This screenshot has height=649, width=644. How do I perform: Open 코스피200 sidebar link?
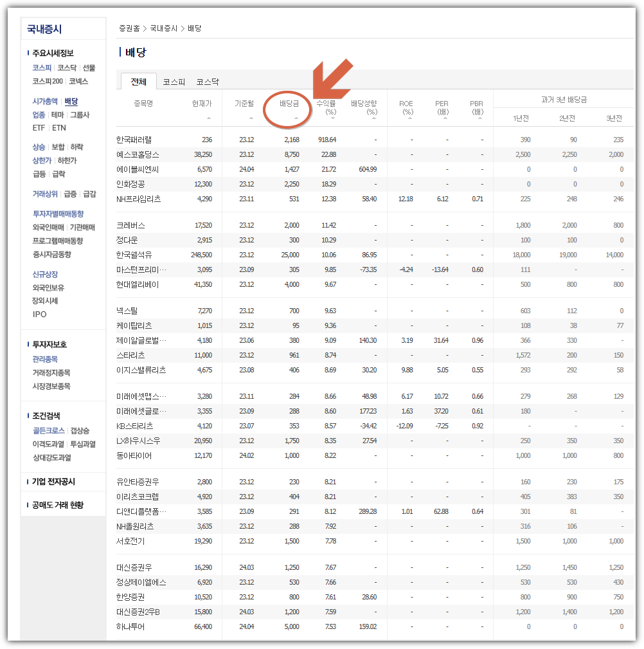[48, 81]
